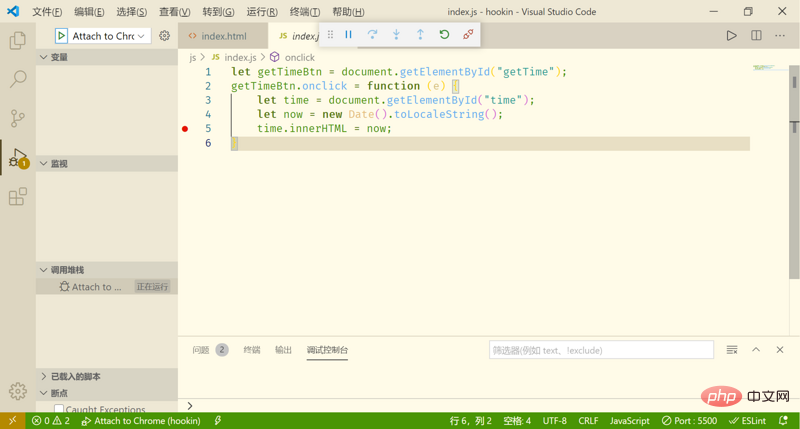Open the 终端 menu in menu bar
Image resolution: width=800 pixels, height=429 pixels.
[x=305, y=12]
